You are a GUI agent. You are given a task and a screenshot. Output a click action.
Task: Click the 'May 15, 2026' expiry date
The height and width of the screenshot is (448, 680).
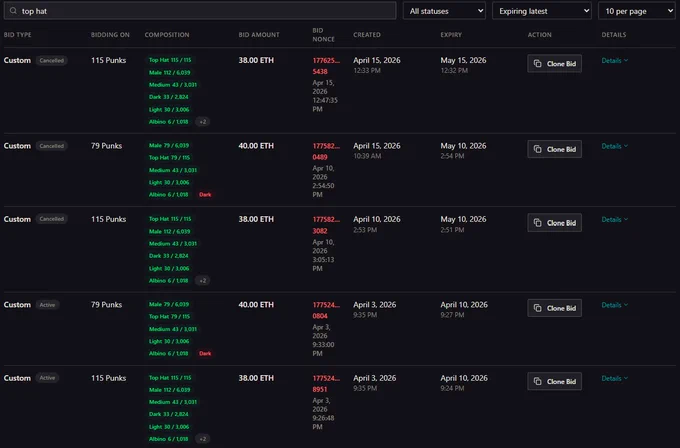pyautogui.click(x=463, y=60)
